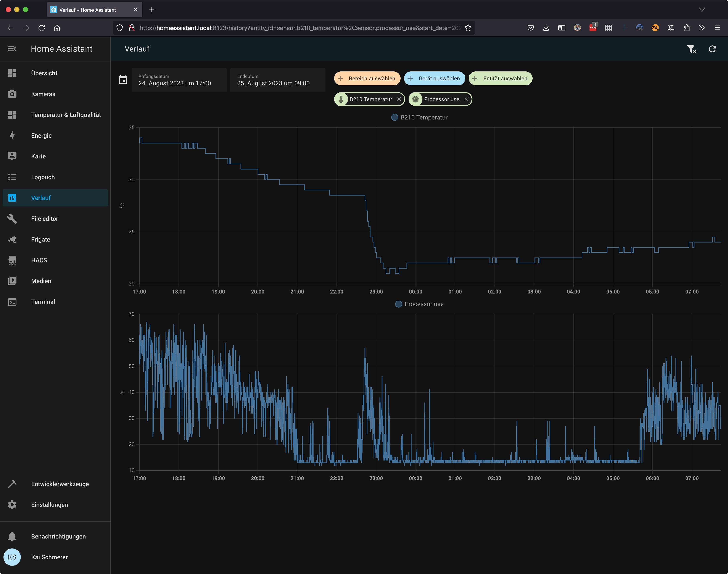Go to Logbuch in sidebar
728x574 pixels.
tap(43, 177)
